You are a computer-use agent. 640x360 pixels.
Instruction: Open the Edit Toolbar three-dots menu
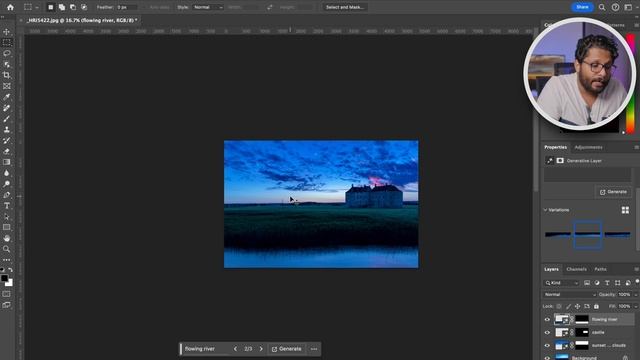[7, 260]
